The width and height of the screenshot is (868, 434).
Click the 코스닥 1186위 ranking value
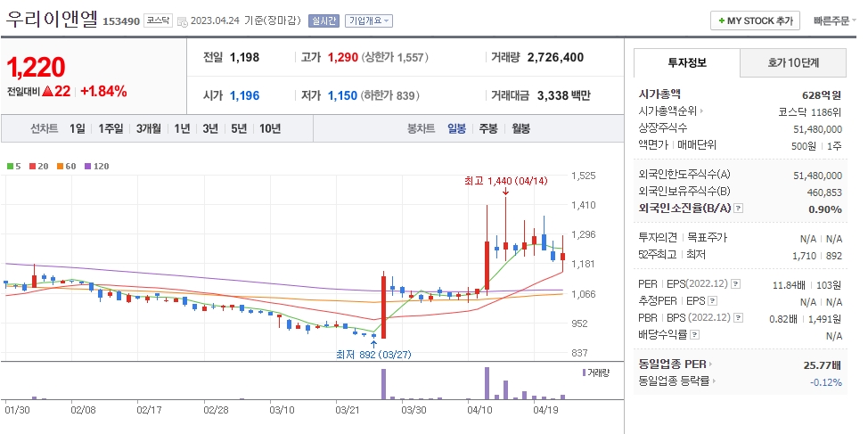[x=809, y=111]
